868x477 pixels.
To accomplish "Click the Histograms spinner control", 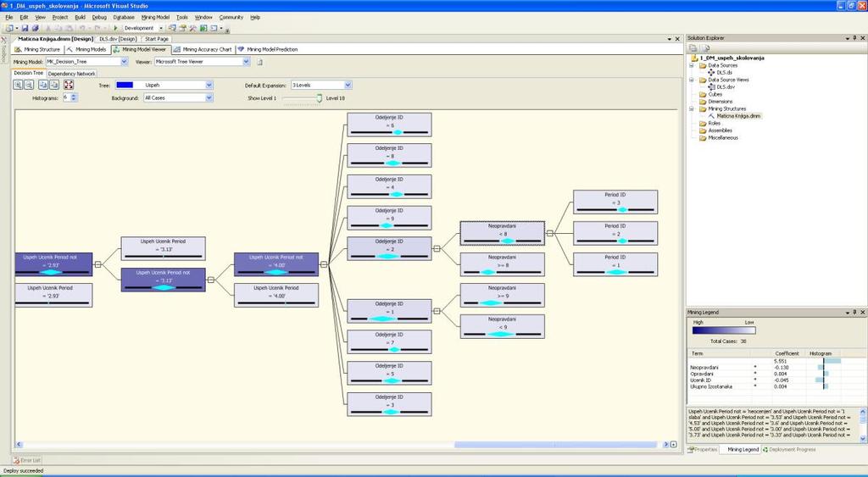I will 75,97.
